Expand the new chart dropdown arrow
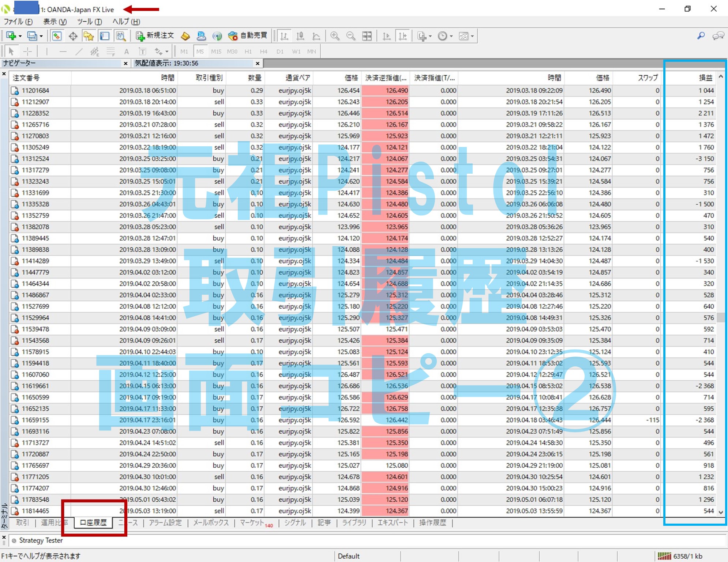The width and height of the screenshot is (728, 562). 20,36
